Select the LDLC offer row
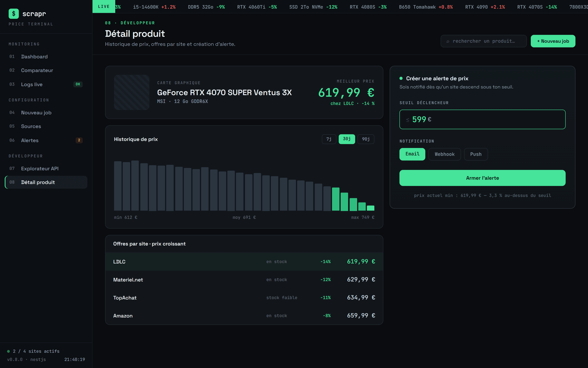Screen dimensions: 588x368 (x=244, y=262)
